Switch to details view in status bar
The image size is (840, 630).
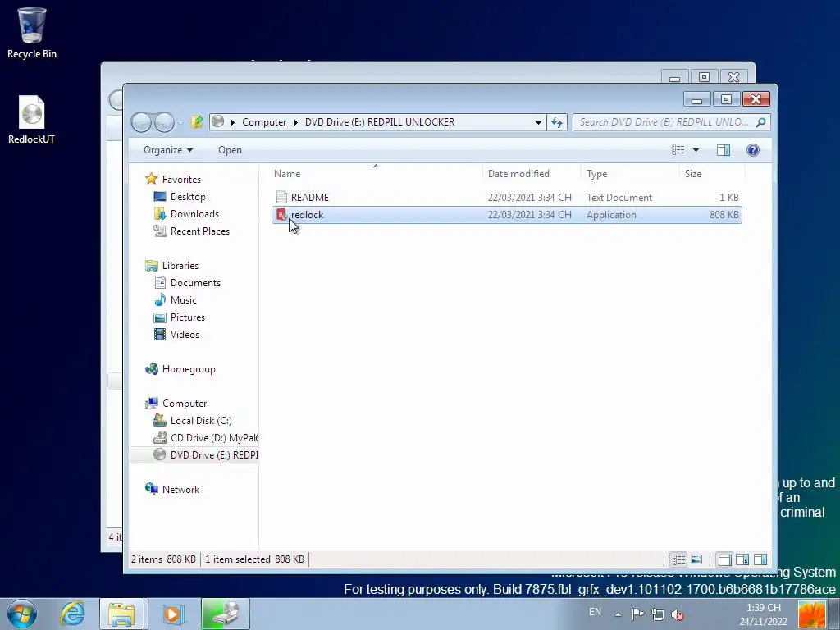[x=678, y=559]
